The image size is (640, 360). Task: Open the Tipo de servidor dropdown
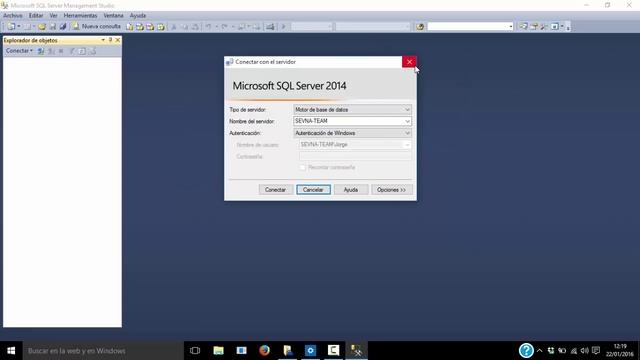tap(352, 110)
